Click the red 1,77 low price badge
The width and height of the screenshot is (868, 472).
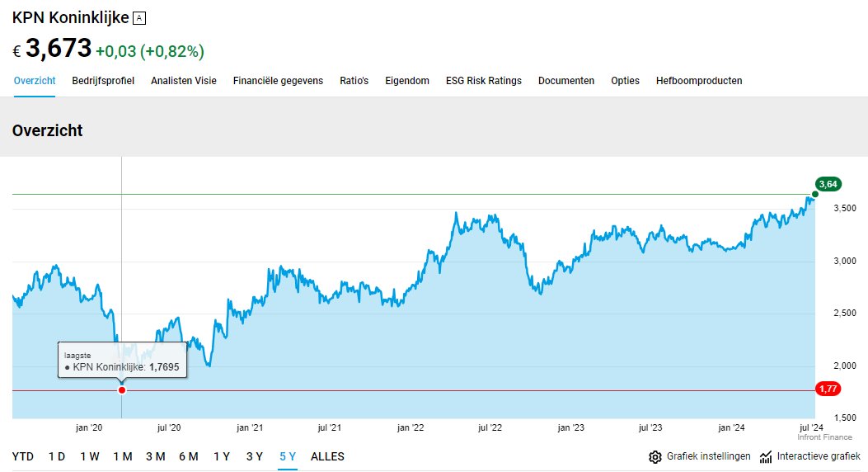(828, 389)
